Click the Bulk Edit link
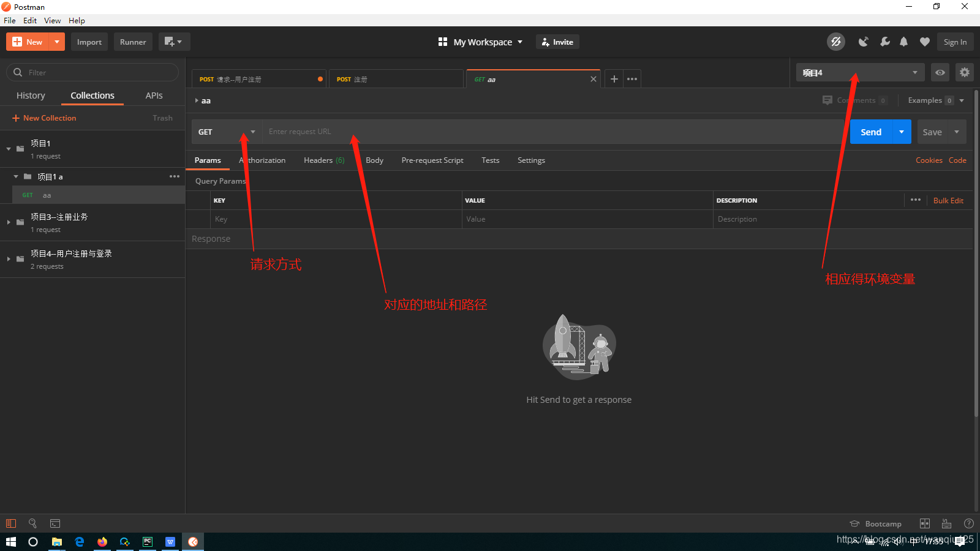980x551 pixels. click(948, 200)
